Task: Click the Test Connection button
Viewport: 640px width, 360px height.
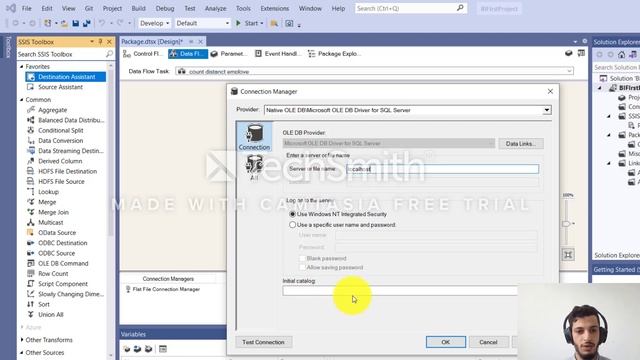Action: click(x=263, y=342)
